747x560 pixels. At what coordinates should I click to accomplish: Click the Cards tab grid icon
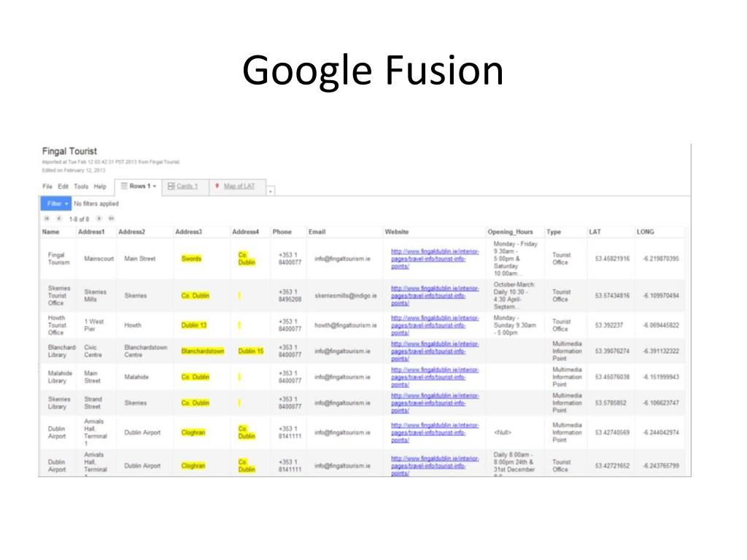tap(171, 186)
